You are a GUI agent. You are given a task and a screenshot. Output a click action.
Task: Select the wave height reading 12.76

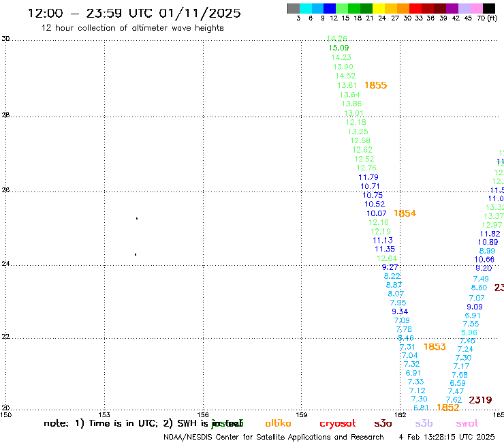366,168
